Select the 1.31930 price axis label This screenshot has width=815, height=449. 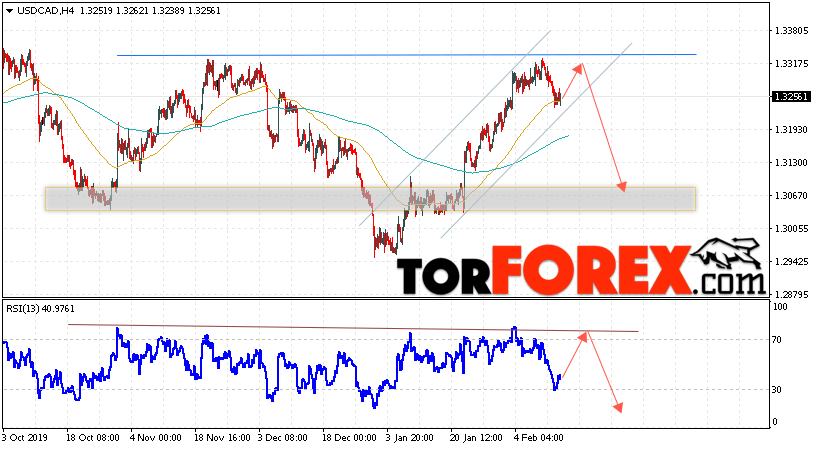pyautogui.click(x=791, y=129)
